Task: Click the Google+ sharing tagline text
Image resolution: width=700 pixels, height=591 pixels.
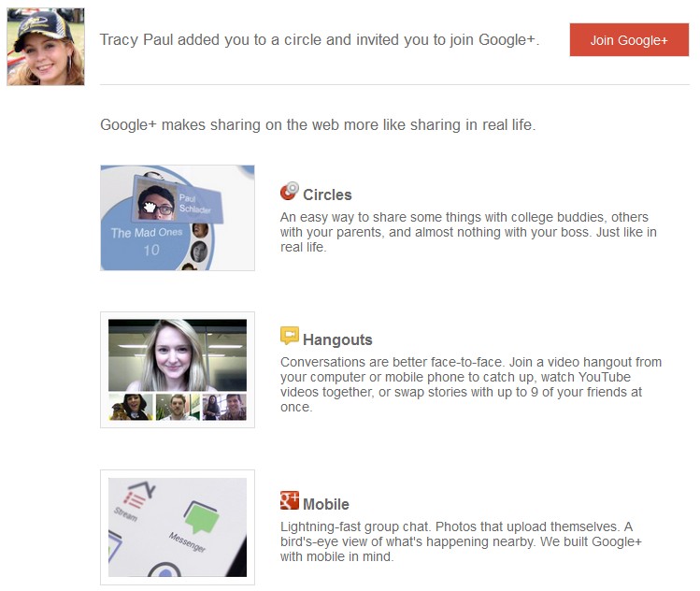Action: (x=318, y=124)
